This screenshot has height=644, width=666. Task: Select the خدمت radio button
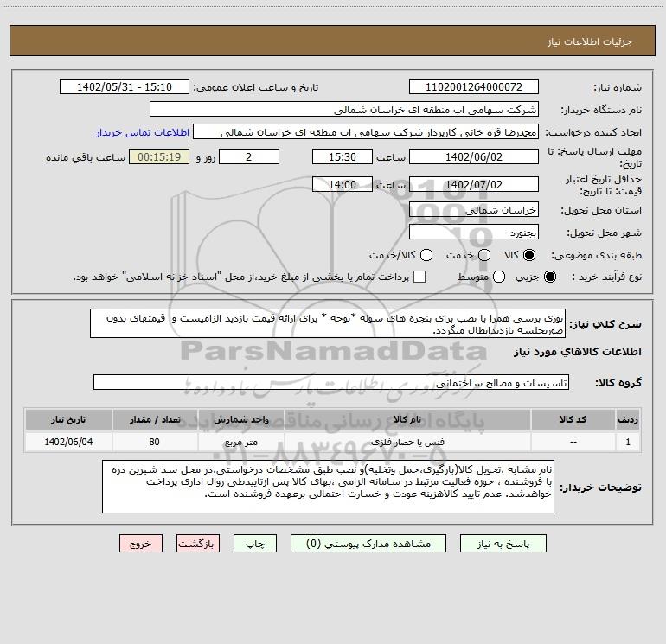[x=484, y=255]
